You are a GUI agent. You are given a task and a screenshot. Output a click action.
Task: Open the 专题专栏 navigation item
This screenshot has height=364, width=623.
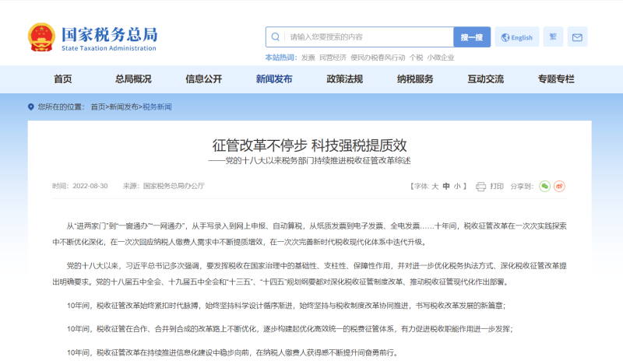pos(556,79)
